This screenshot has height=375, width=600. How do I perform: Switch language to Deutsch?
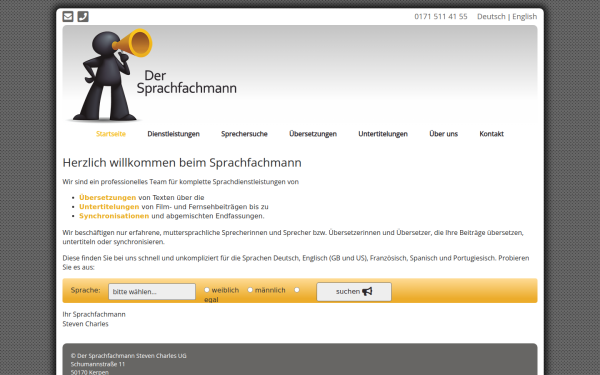pos(491,16)
